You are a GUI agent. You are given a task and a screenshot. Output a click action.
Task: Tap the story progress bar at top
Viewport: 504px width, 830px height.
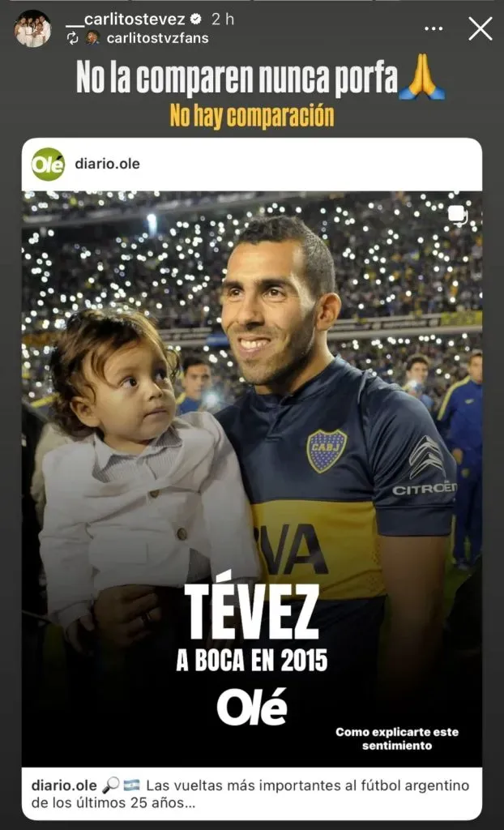[252, 1]
